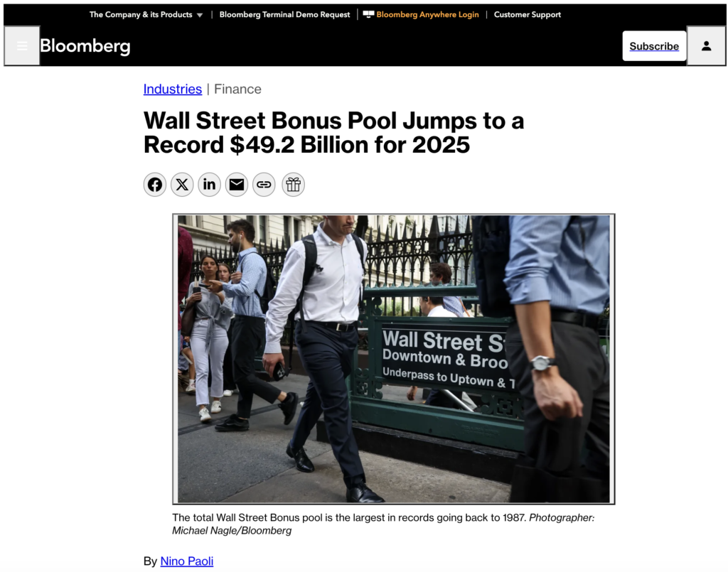Click the dropdown arrow next to Products
Screen dimensions: 728x572
pyautogui.click(x=200, y=16)
